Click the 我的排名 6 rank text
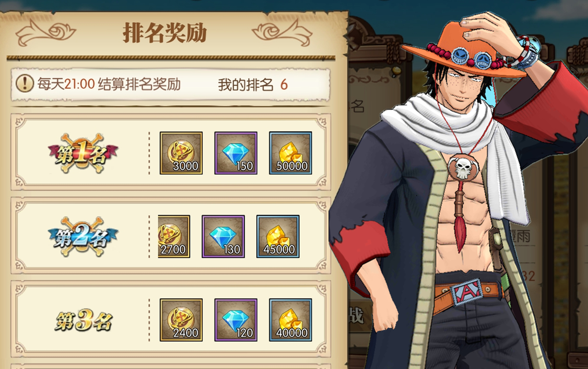Image resolution: width=588 pixels, height=369 pixels. click(x=253, y=85)
